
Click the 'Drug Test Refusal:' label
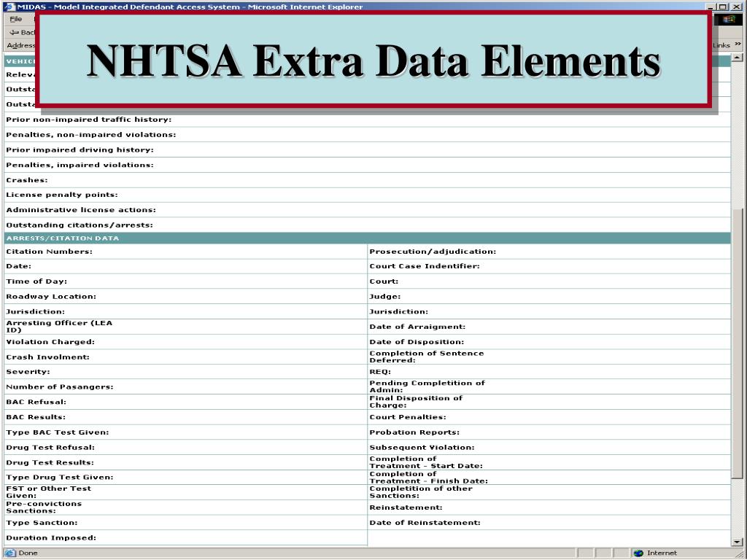(x=50, y=448)
